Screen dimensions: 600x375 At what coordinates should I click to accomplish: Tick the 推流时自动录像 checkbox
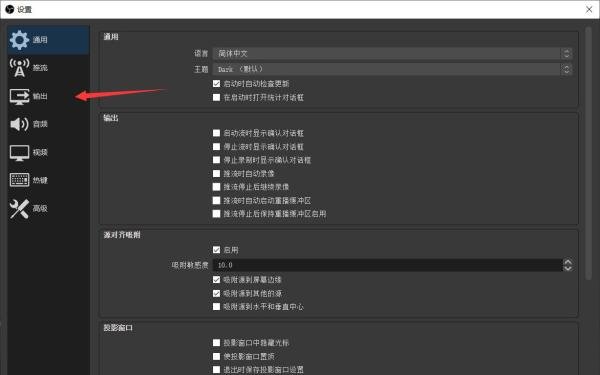tap(217, 174)
